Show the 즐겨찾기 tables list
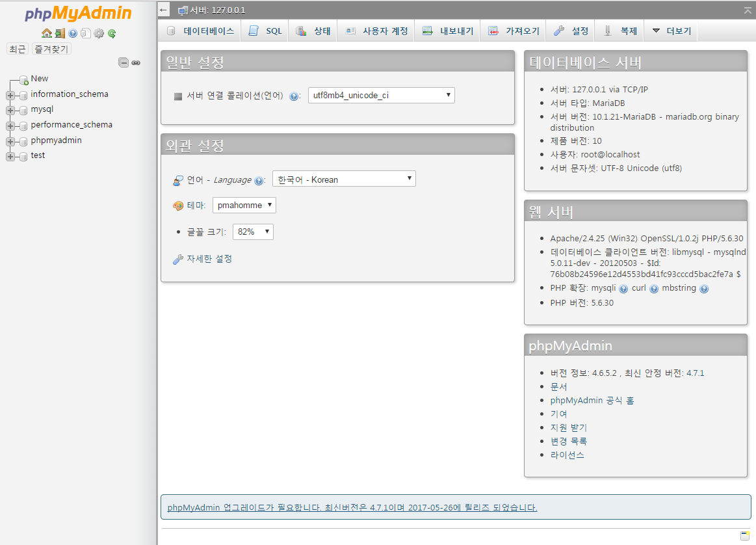 (x=51, y=49)
